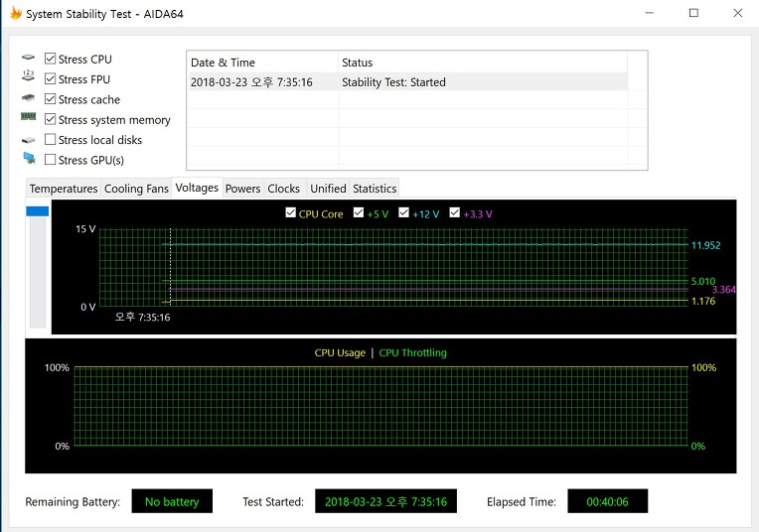Enable the Stress local disks checkbox
This screenshot has height=532, width=759.
(x=50, y=139)
